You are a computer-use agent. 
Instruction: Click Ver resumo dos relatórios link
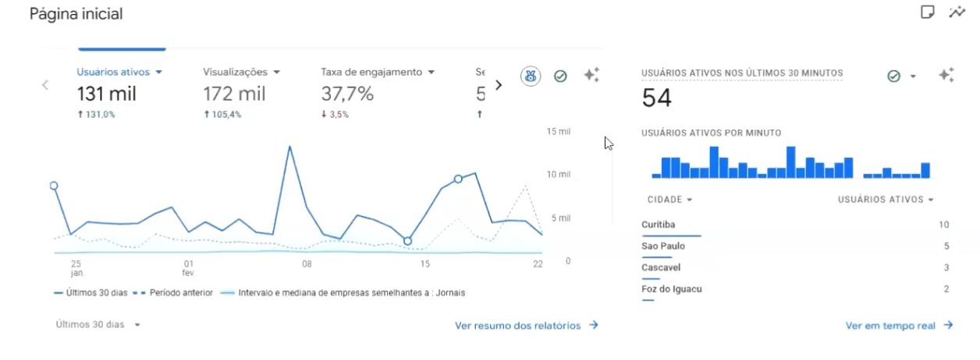click(527, 326)
